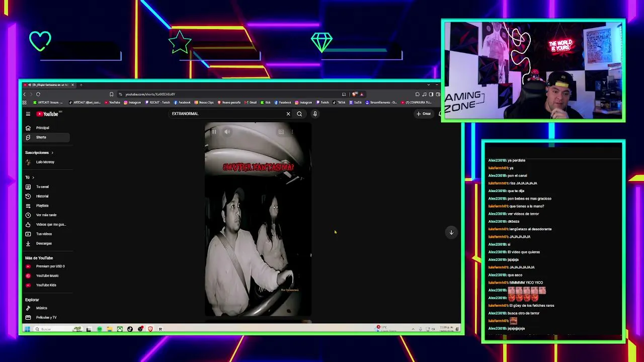
Task: Open Xbox app from the taskbar
Action: coord(120,329)
